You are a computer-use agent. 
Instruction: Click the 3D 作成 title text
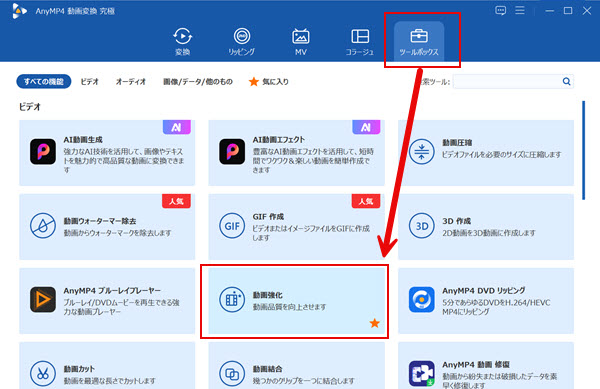[457, 221]
